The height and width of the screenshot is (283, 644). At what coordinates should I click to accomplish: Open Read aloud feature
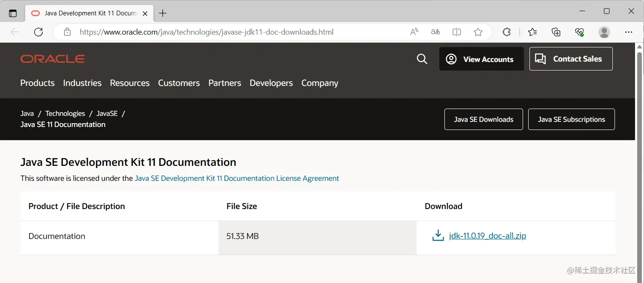click(414, 32)
